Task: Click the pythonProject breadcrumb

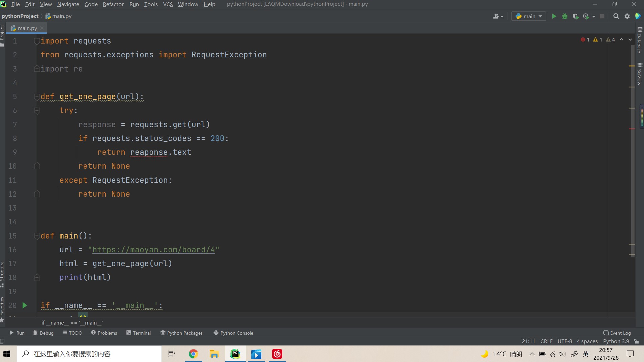Action: click(x=20, y=16)
